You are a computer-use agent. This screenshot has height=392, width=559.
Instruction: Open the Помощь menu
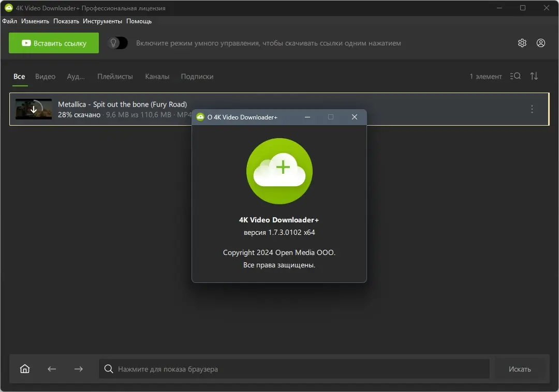click(139, 21)
